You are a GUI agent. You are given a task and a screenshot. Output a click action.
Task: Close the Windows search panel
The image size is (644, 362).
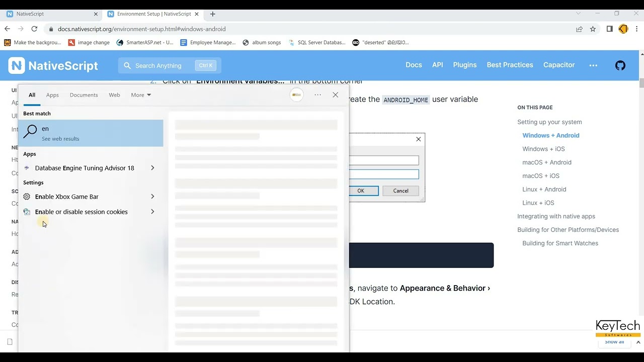pos(336,95)
